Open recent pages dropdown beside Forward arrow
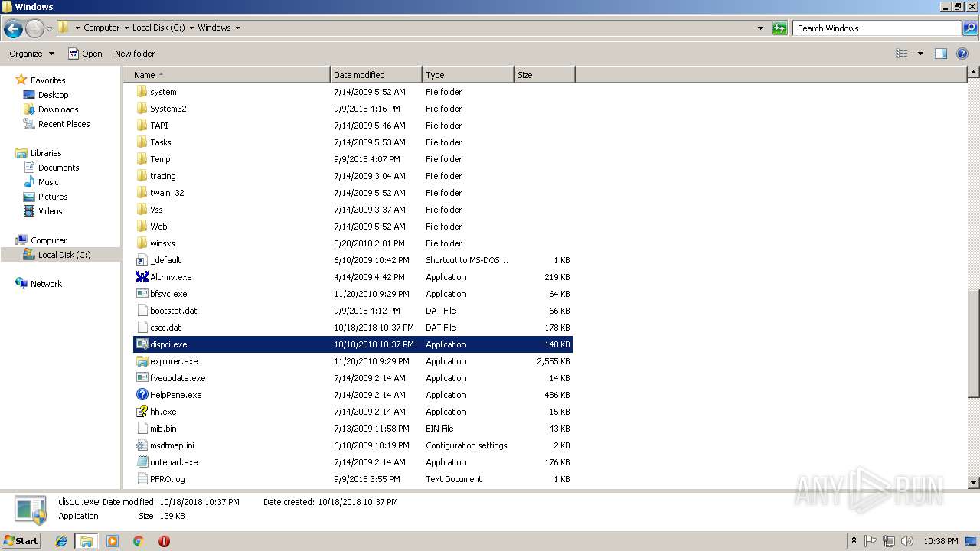The width and height of the screenshot is (980, 551). point(49,29)
